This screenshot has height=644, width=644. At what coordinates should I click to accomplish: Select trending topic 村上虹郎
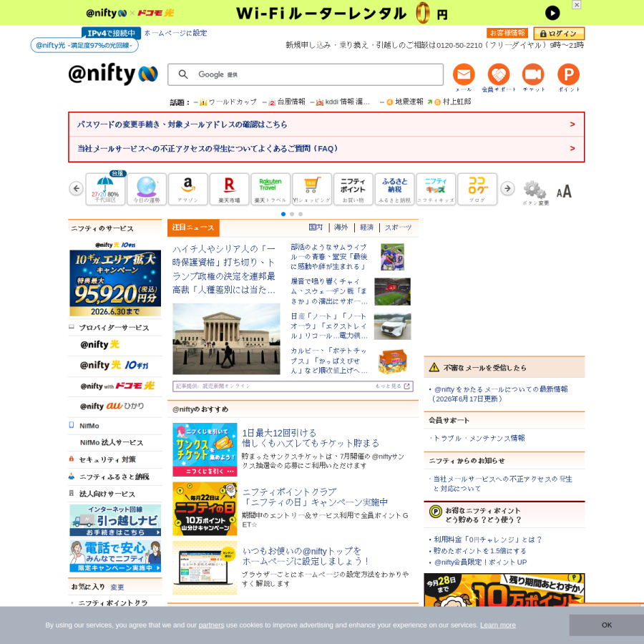coord(457,102)
